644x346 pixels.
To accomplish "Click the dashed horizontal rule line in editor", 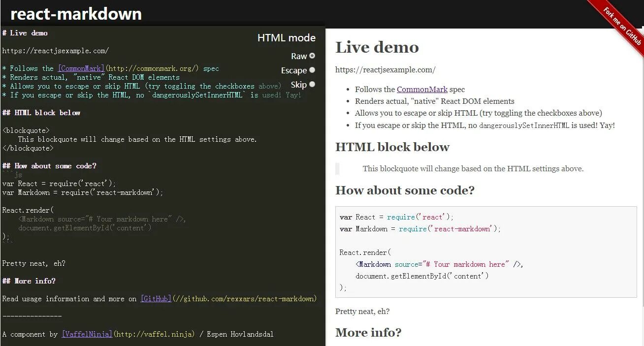I will 32,316.
